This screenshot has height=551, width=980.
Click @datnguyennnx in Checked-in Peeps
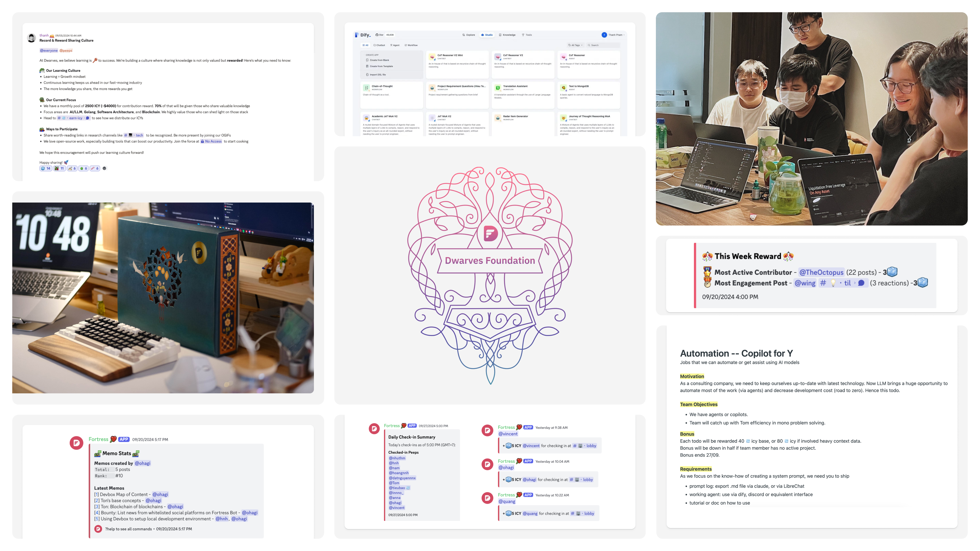402,478
